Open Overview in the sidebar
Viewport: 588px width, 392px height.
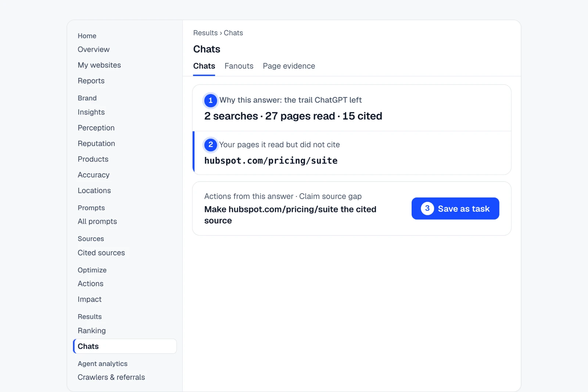(93, 50)
